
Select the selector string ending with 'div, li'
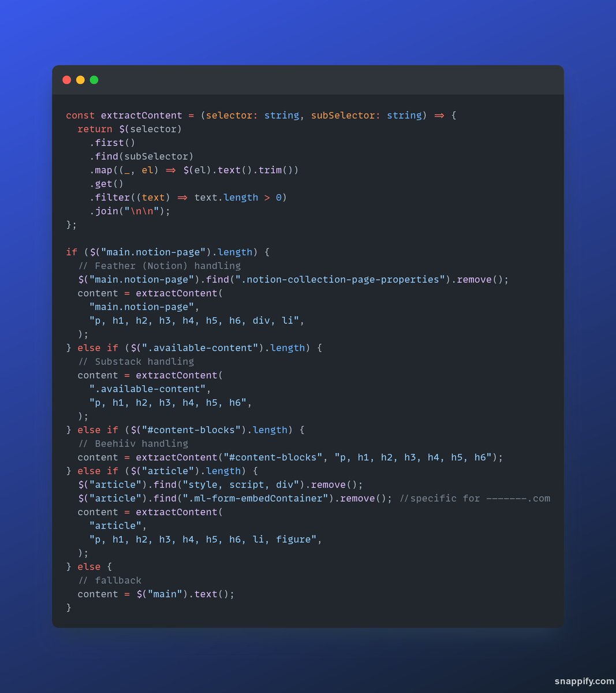pyautogui.click(x=197, y=321)
